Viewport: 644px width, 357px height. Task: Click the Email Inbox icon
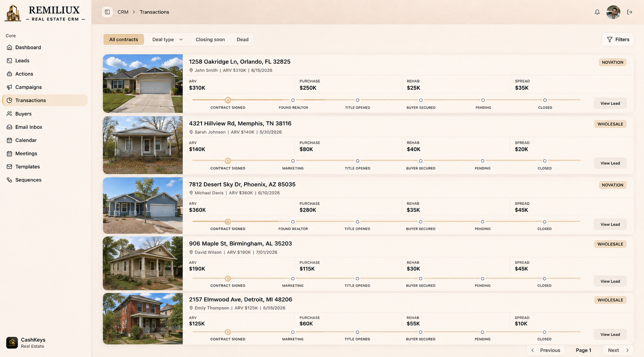(10, 127)
